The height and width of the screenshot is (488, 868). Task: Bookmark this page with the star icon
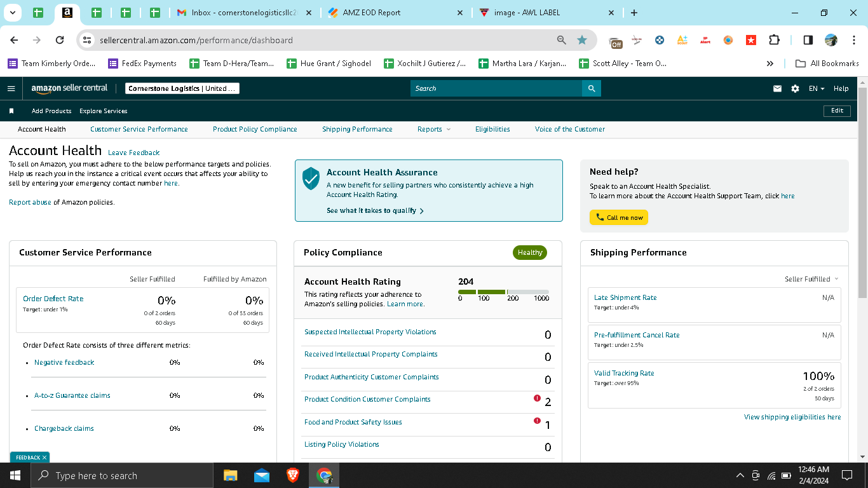[582, 40]
